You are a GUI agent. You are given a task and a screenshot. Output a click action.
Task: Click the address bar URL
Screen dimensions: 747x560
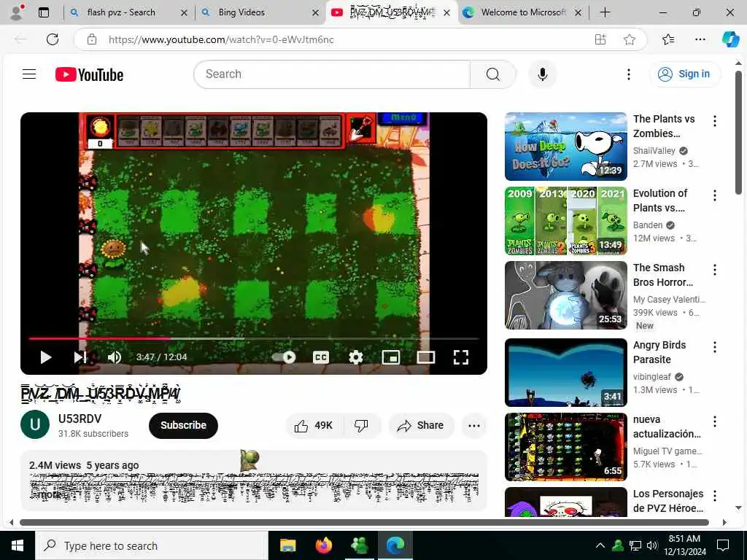point(221,39)
